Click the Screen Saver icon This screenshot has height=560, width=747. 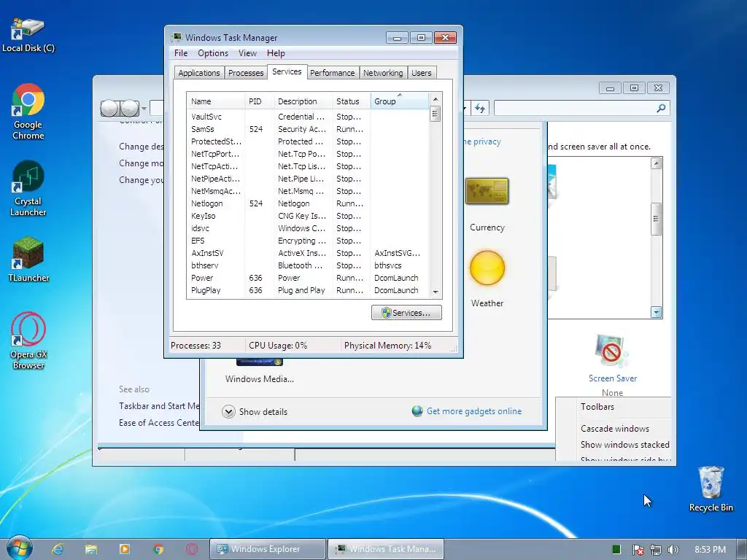tap(612, 351)
